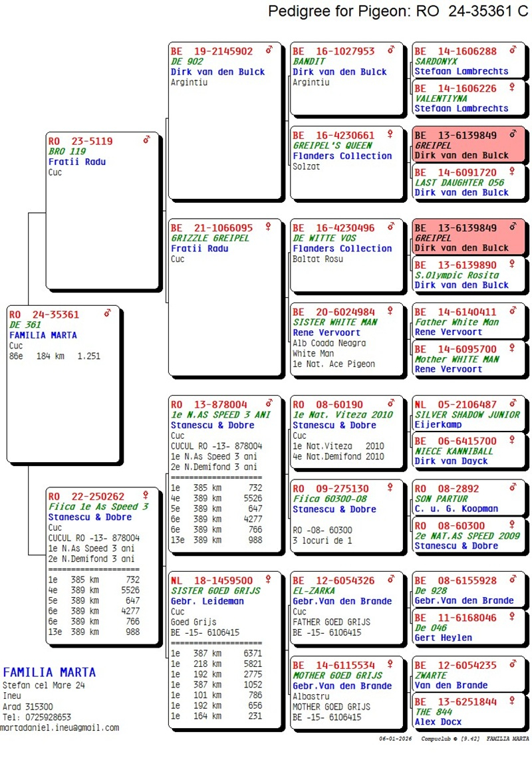Click the female symbol on VALENTIYNA card

tap(513, 87)
